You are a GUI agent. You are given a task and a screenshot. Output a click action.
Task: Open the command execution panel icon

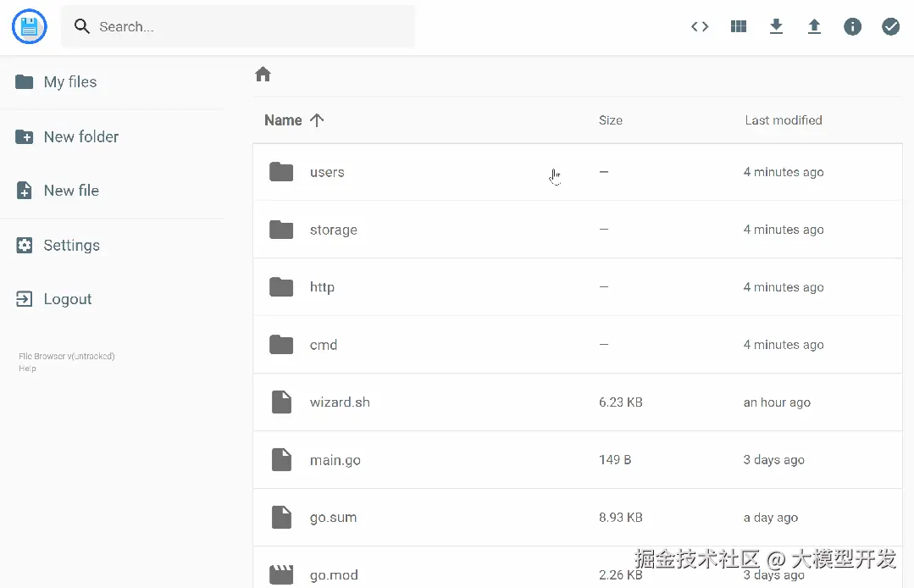(699, 26)
